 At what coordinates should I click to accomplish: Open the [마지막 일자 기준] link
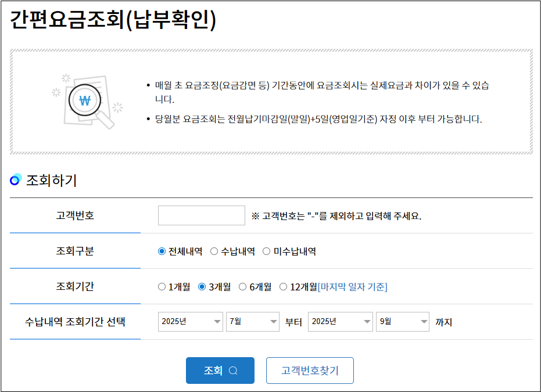tap(352, 286)
